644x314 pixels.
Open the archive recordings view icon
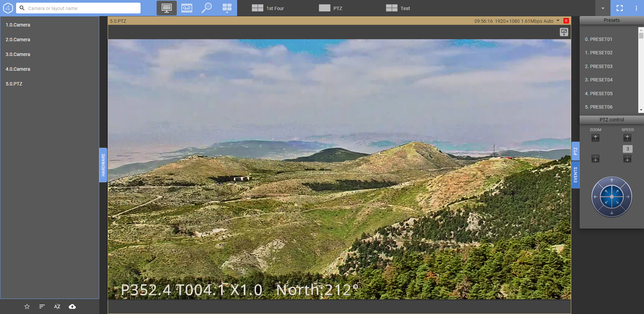[187, 8]
